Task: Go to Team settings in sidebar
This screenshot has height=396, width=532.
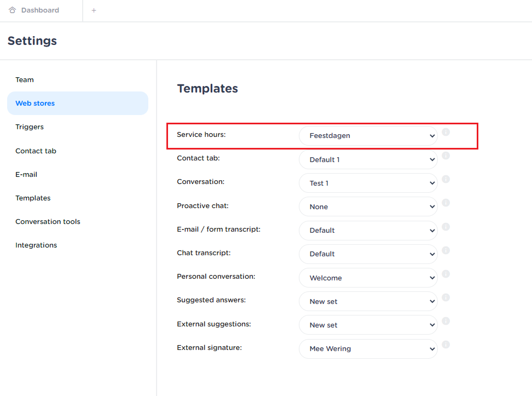Action: pos(25,79)
